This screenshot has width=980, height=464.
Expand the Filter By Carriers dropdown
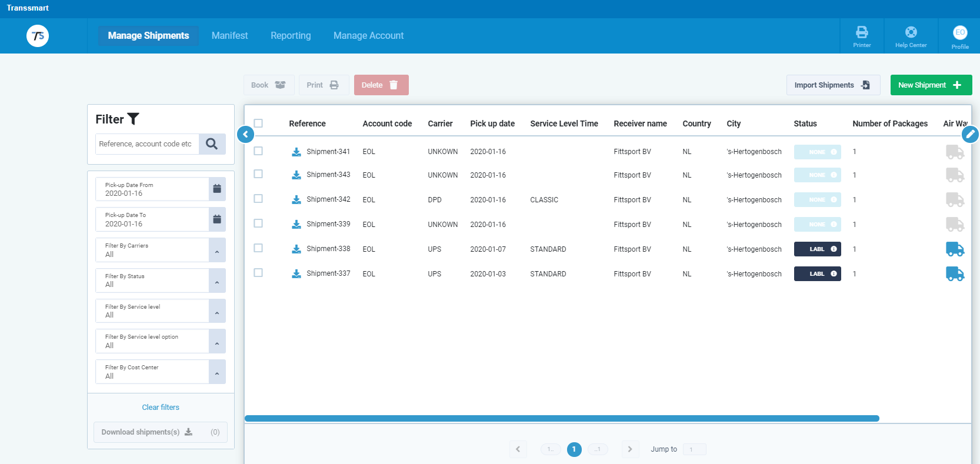point(217,251)
